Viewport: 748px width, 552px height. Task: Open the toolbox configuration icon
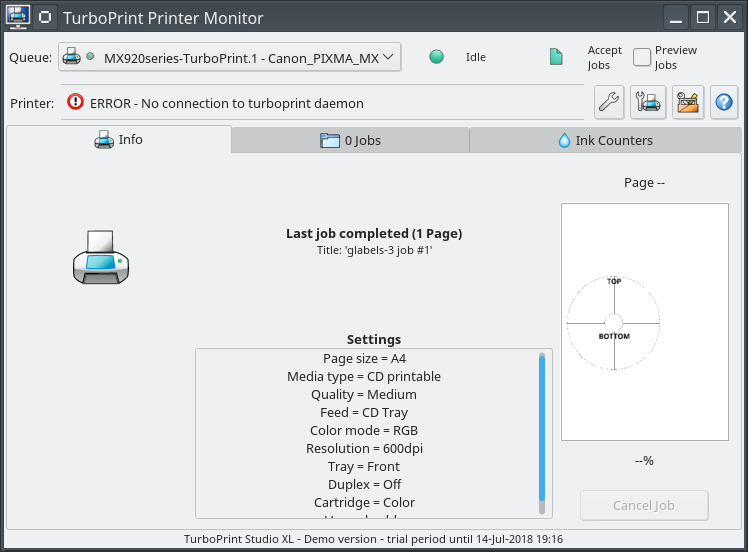click(687, 102)
